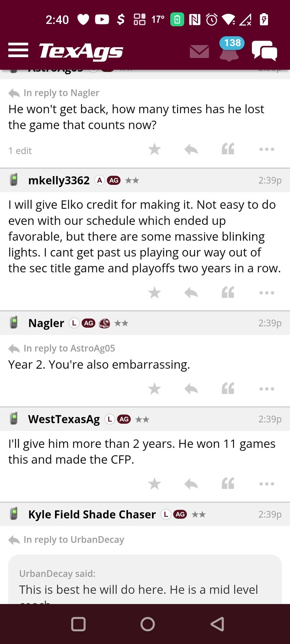Star WestTexasAg's post

(154, 484)
